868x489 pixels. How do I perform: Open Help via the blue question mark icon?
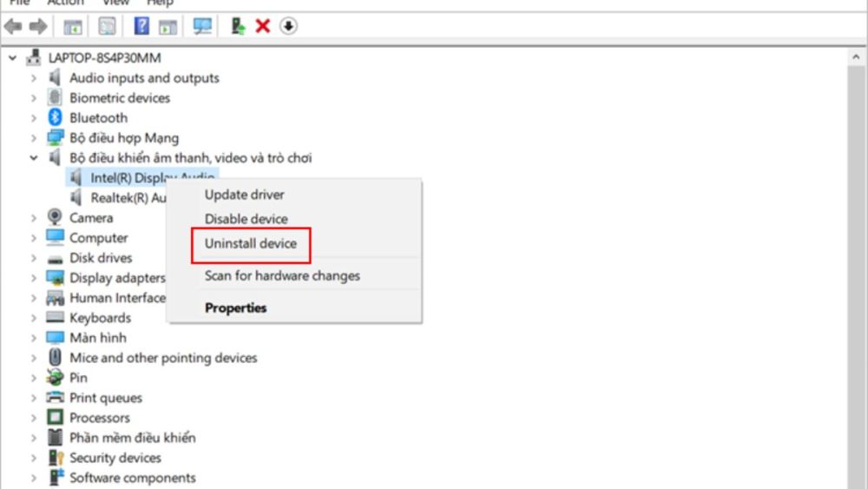(x=141, y=26)
